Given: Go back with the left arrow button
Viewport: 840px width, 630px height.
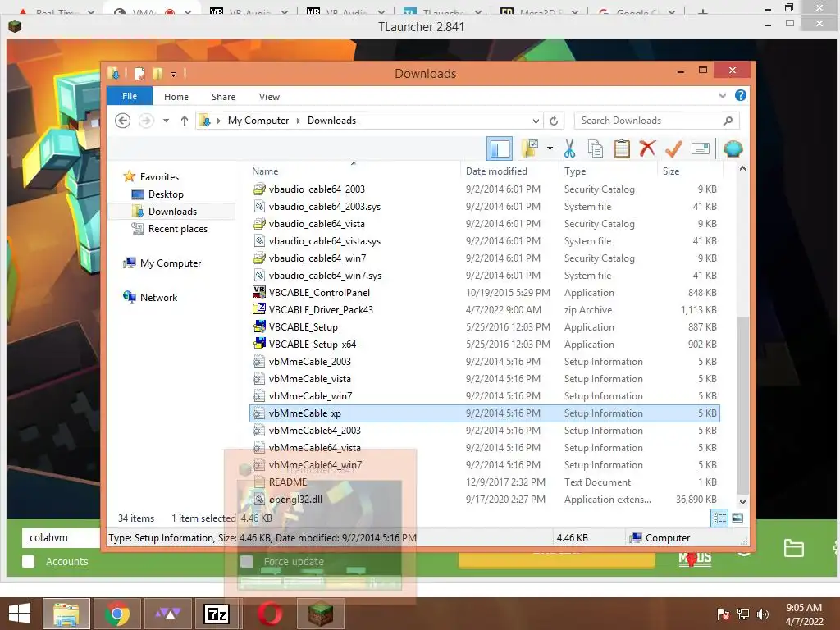Looking at the screenshot, I should 123,121.
